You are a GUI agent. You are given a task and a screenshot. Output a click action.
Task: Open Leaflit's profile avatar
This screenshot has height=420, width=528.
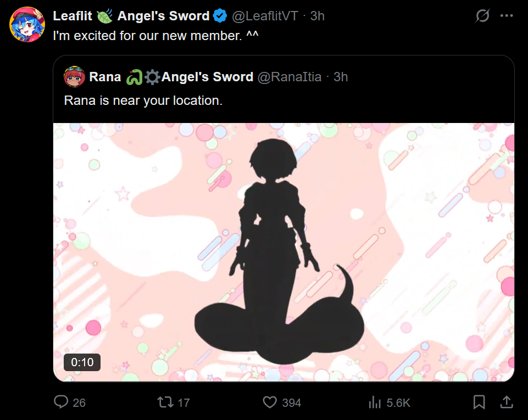[x=27, y=24]
